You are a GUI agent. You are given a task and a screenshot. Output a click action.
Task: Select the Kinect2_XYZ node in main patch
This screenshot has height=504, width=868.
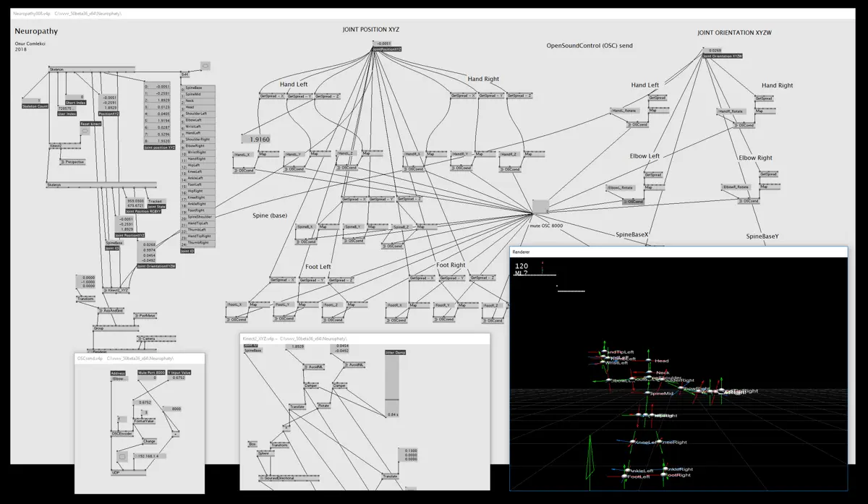tap(116, 291)
